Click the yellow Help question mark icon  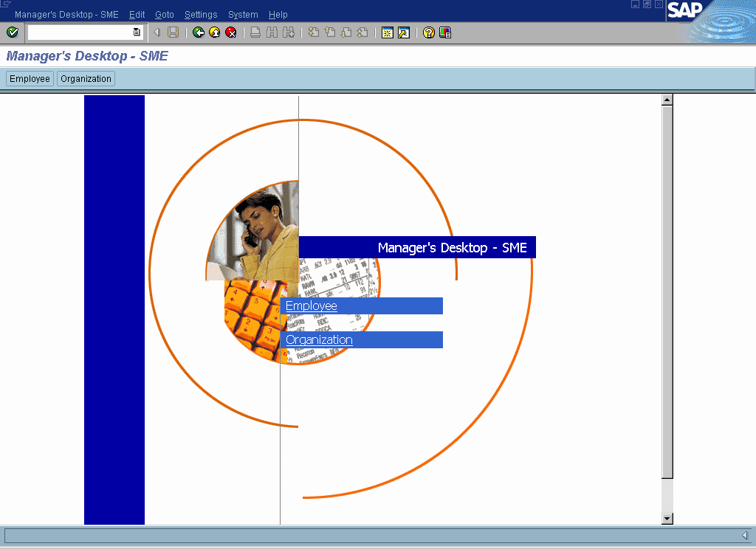tap(429, 32)
